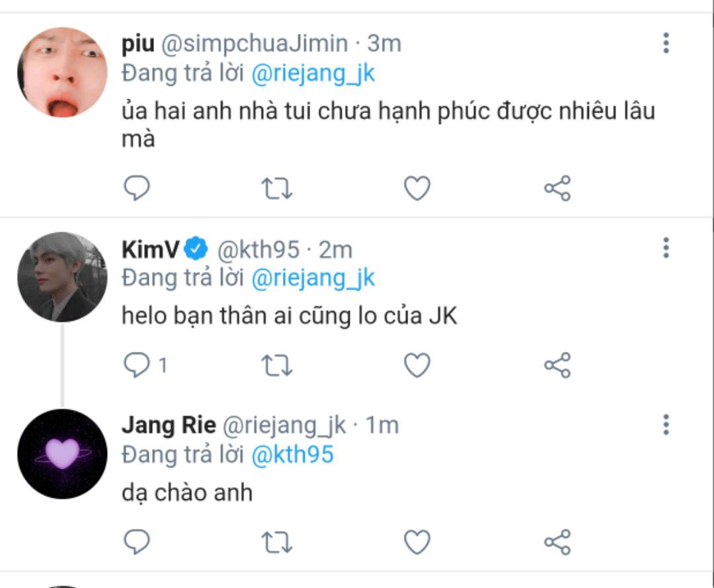Viewport: 714px width, 588px height.
Task: Share KimV's tweet
Action: click(557, 365)
